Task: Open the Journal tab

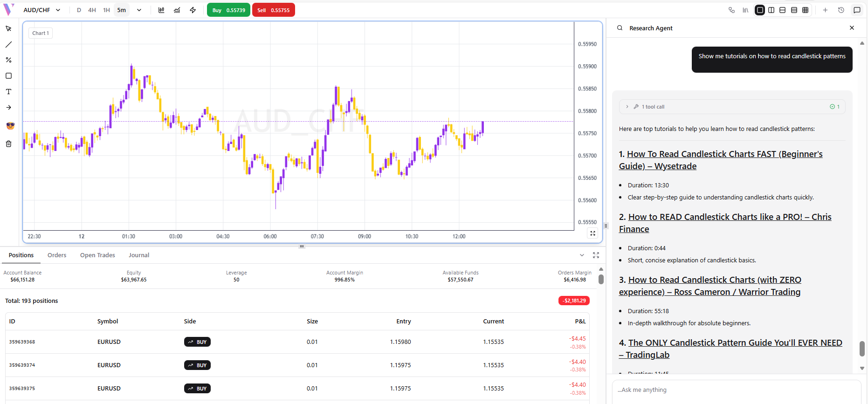Action: point(139,255)
